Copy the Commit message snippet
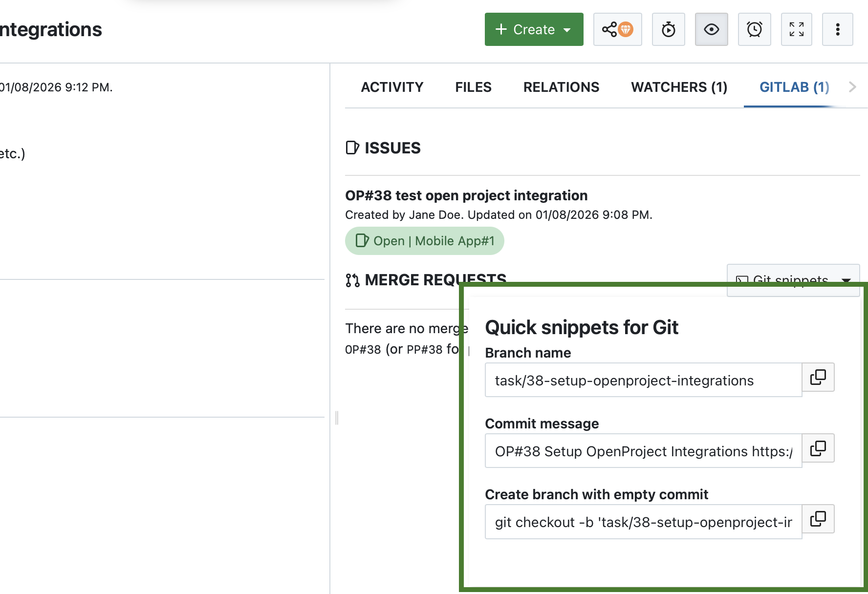This screenshot has width=868, height=594. click(818, 448)
